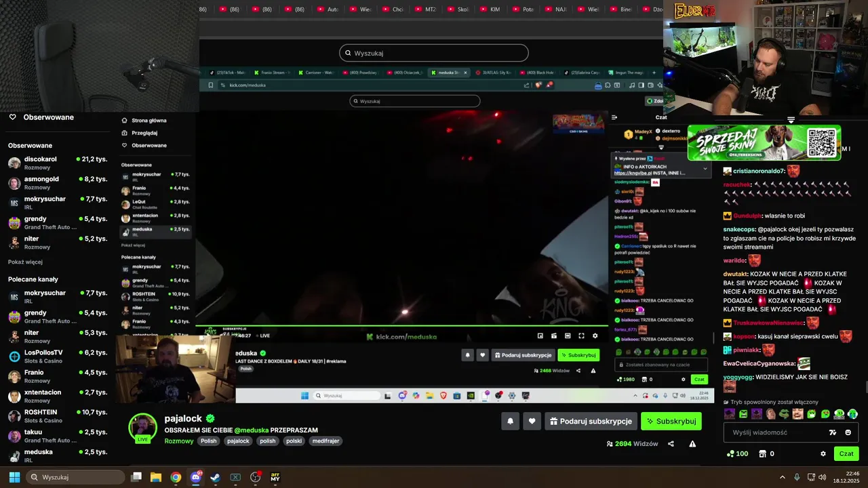Open kngvibe.pl link in pinned inner chat
Viewport: 868px width, 488px height.
(633, 173)
